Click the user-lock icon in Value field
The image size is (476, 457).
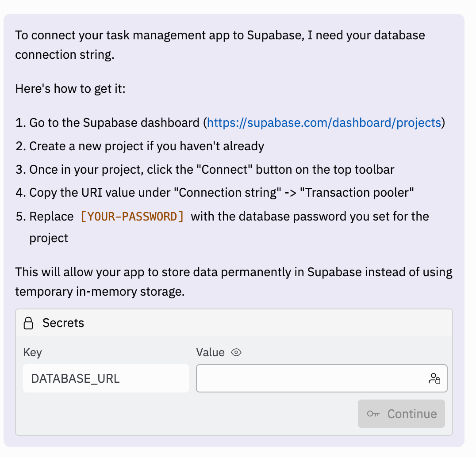[434, 378]
